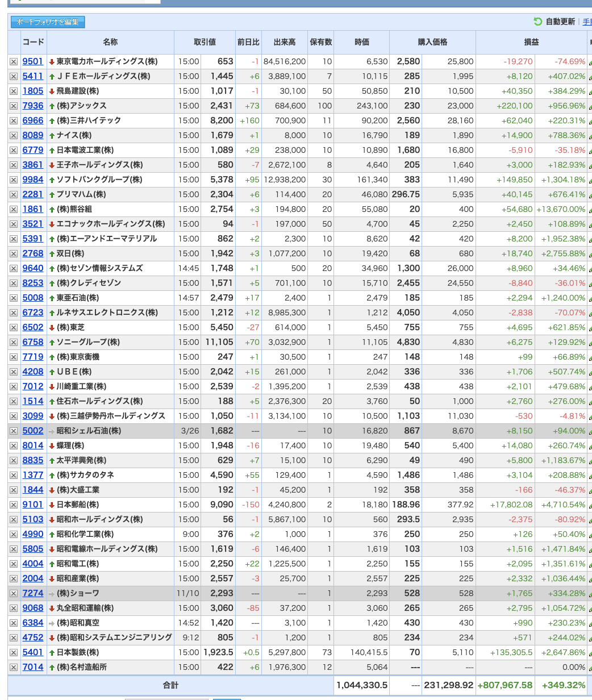Click the X icon next to 昭和電工
This screenshot has width=592, height=700.
[14, 564]
